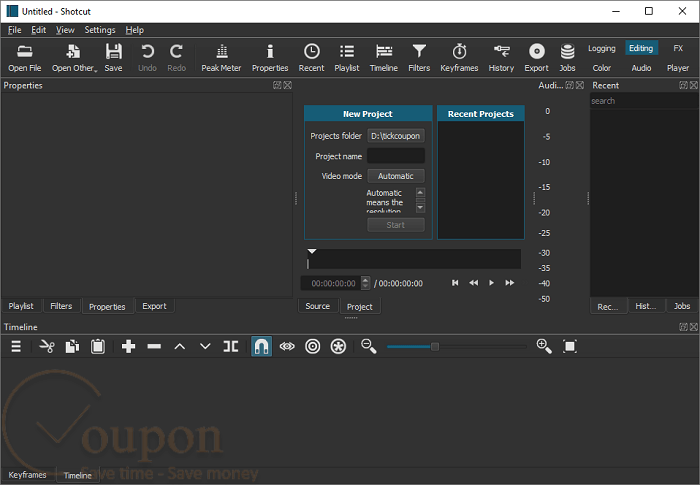
Task: Open the Recent panel via the clock icon
Action: (x=311, y=58)
